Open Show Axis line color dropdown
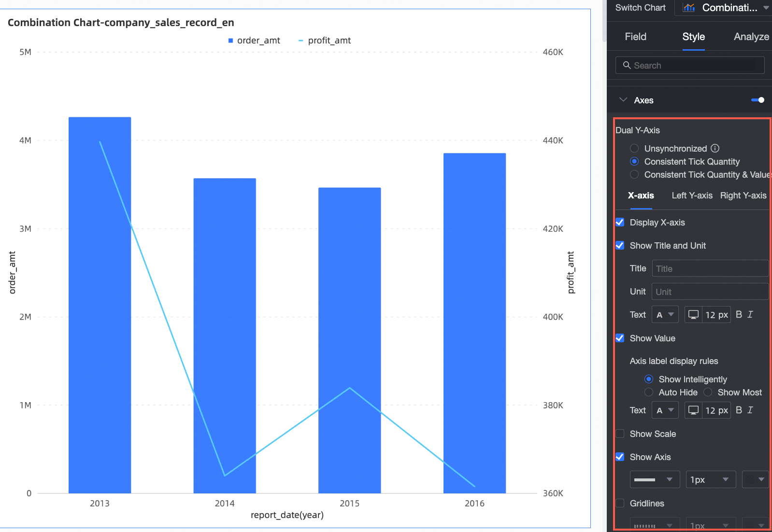Image resolution: width=772 pixels, height=532 pixels. [x=755, y=479]
